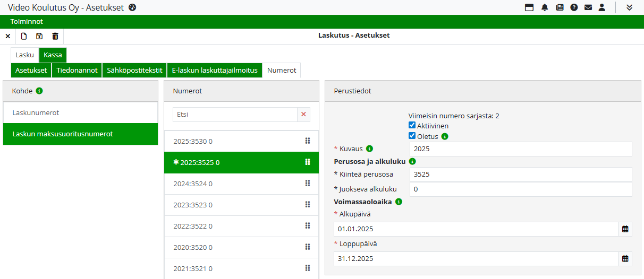This screenshot has width=644, height=279.
Task: Open the Alkupäivä calendar picker
Action: pos(625,229)
